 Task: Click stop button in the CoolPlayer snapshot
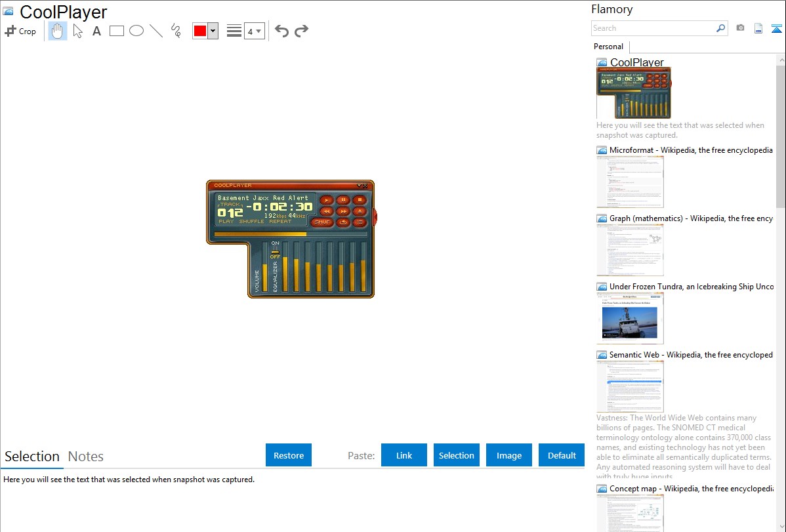tap(360, 200)
